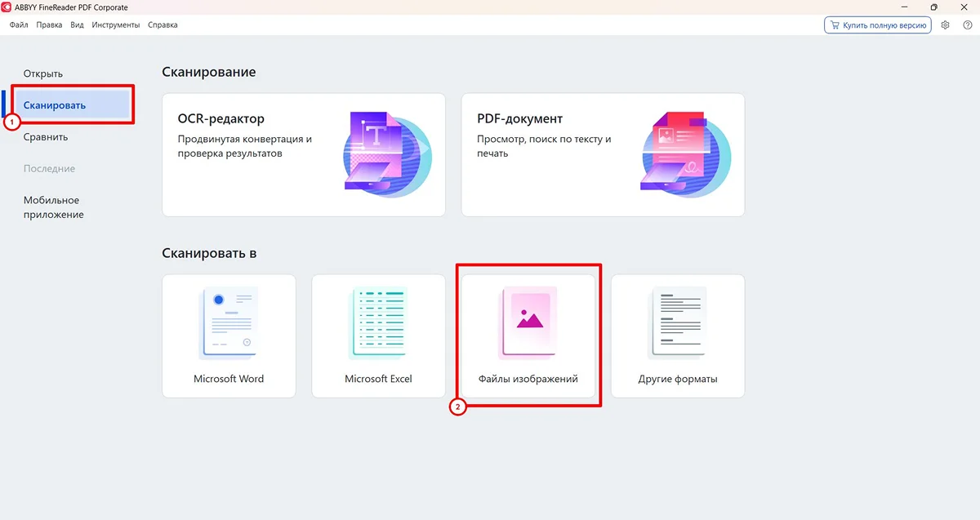The image size is (980, 520).
Task: Restore down the application window
Action: (x=934, y=7)
